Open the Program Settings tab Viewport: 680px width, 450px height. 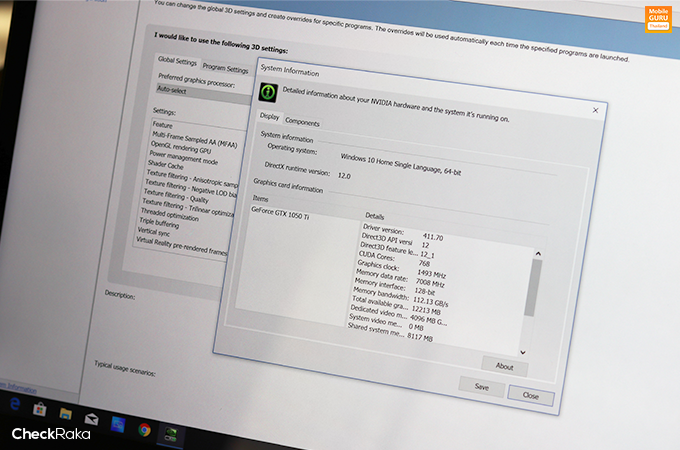click(x=224, y=69)
